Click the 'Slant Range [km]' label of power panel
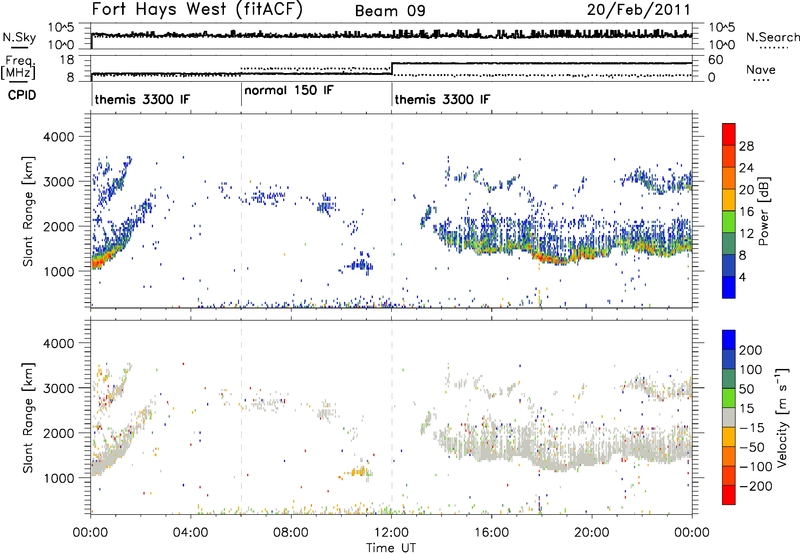 point(28,211)
